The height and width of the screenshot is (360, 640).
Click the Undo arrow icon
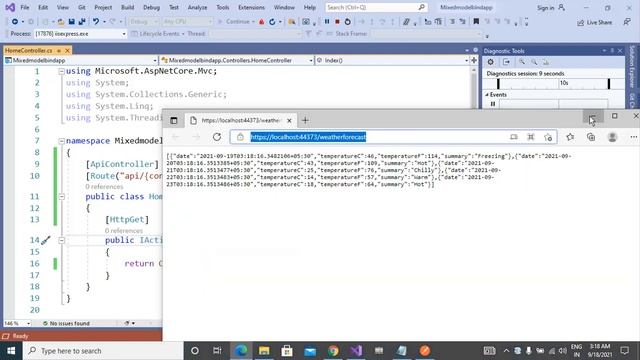(96, 22)
